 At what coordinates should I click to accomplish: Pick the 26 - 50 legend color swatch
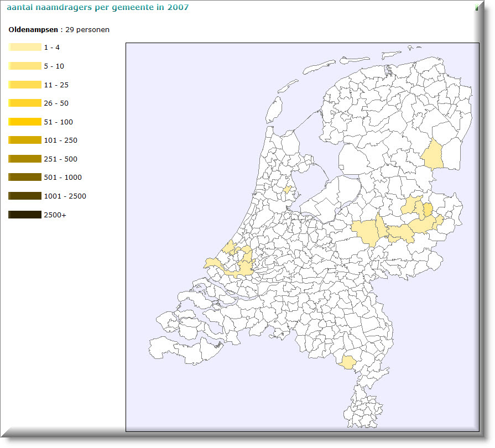(25, 103)
